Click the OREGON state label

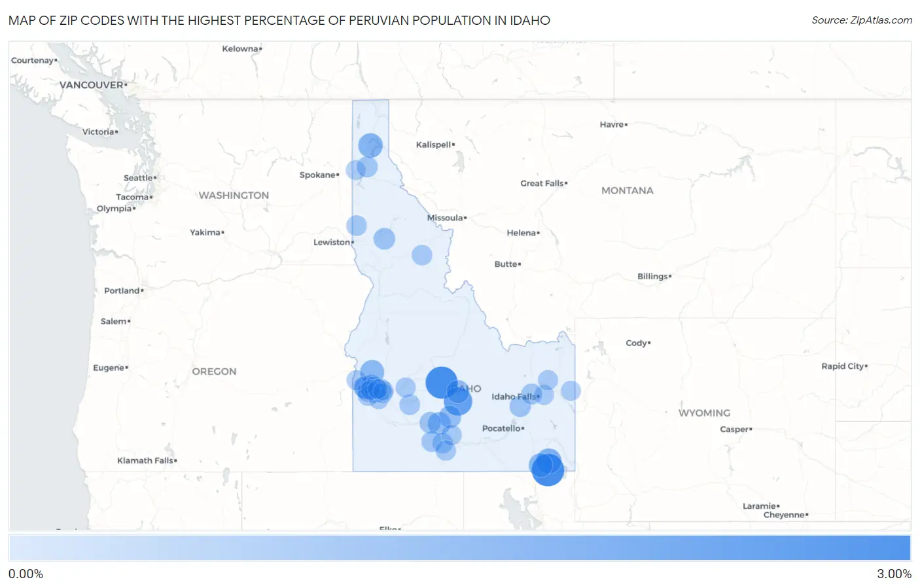point(214,371)
